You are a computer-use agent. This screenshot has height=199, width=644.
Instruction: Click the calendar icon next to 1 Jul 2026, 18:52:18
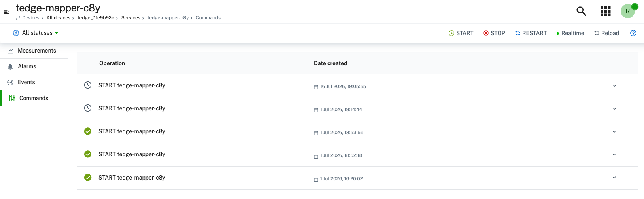click(x=316, y=156)
